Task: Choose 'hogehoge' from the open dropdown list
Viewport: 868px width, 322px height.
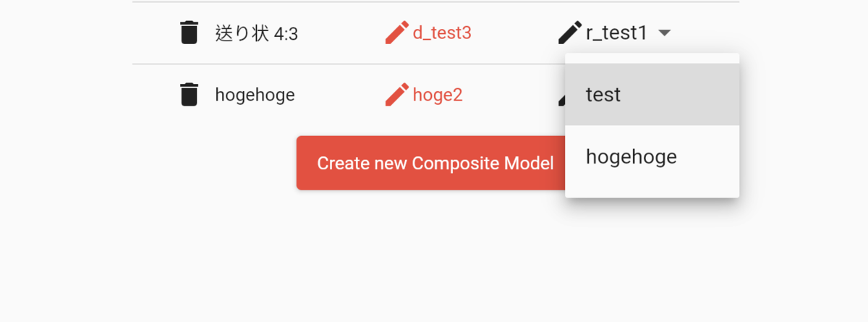Action: [x=651, y=156]
